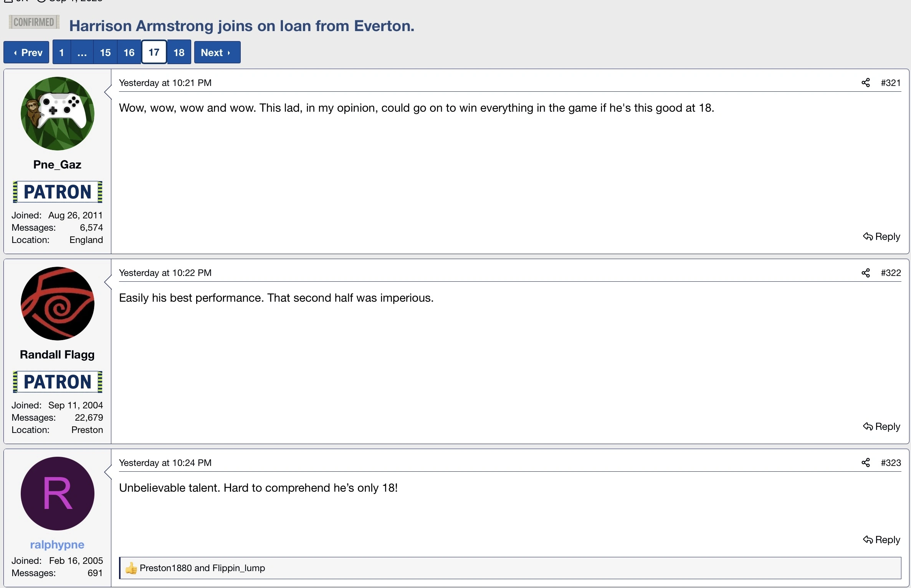
Task: Click the Prev page button
Action: 26,52
